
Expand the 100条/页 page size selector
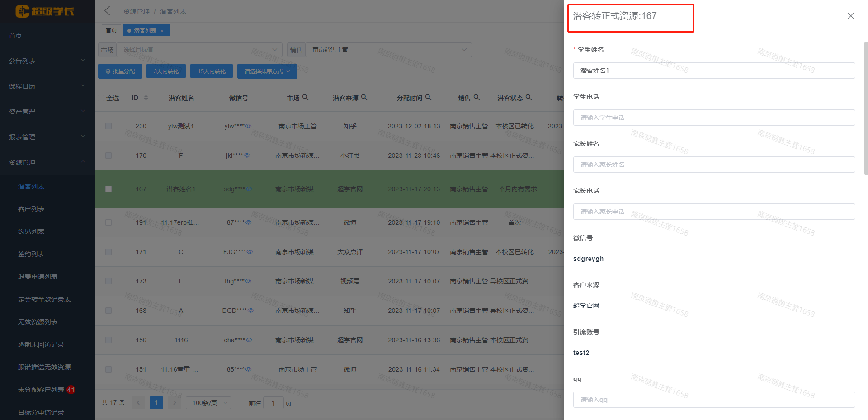(x=208, y=403)
